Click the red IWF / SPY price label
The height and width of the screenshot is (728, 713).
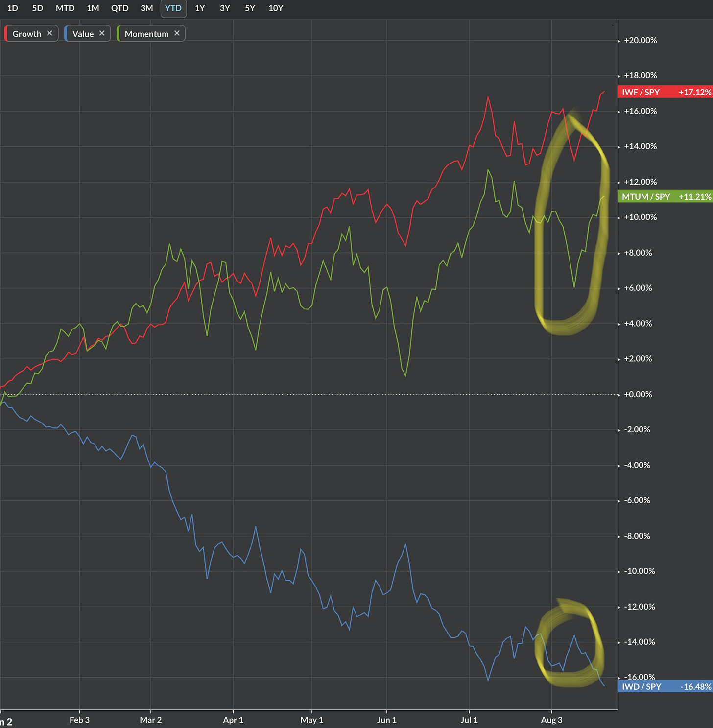[x=665, y=92]
